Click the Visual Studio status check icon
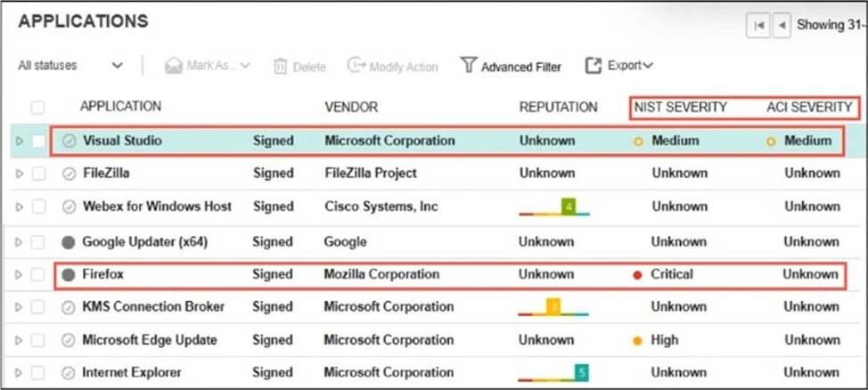Screen dimensions: 868x390 click(70, 141)
